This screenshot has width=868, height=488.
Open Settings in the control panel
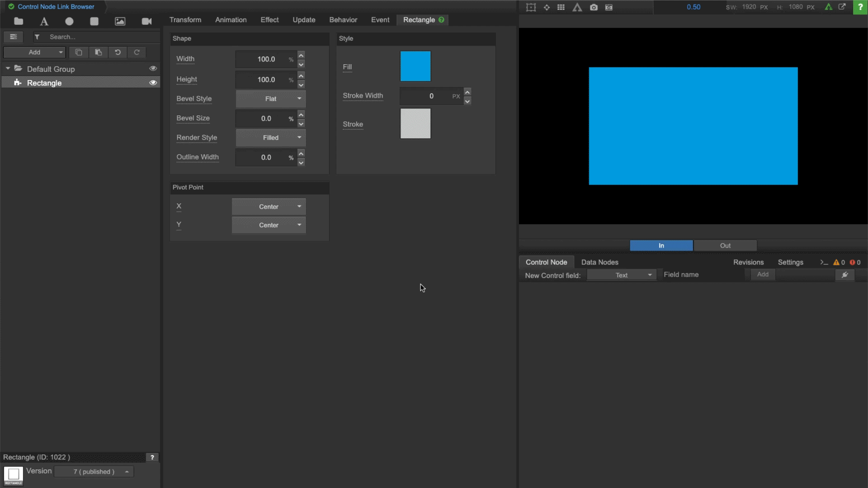coord(791,262)
